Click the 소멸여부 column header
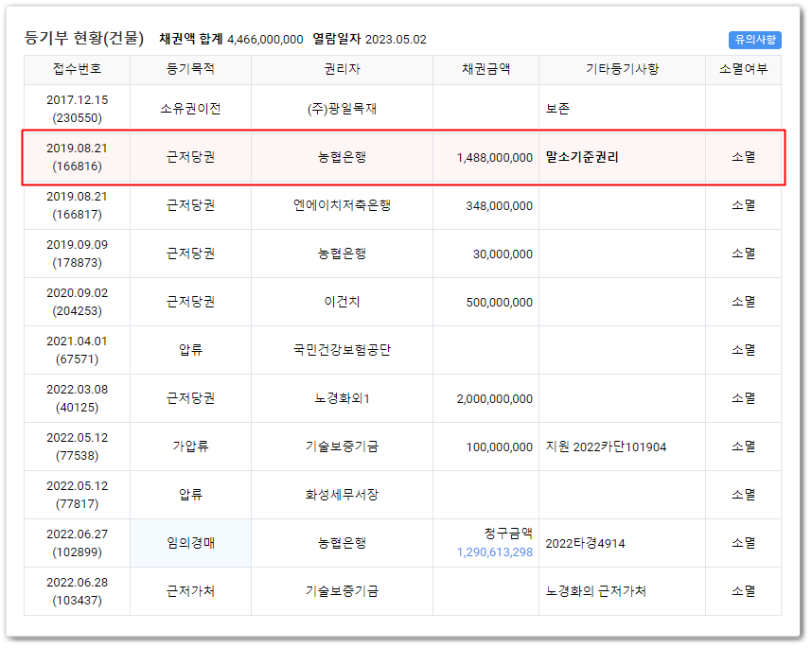 tap(743, 69)
